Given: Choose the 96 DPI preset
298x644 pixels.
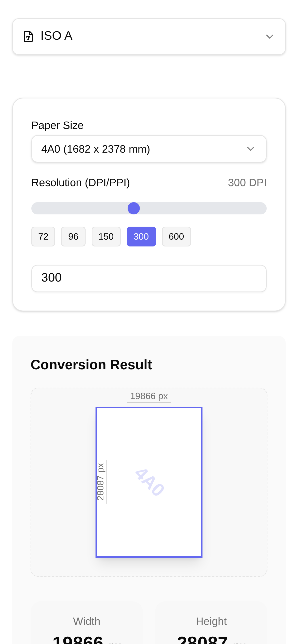Looking at the screenshot, I should tap(73, 237).
